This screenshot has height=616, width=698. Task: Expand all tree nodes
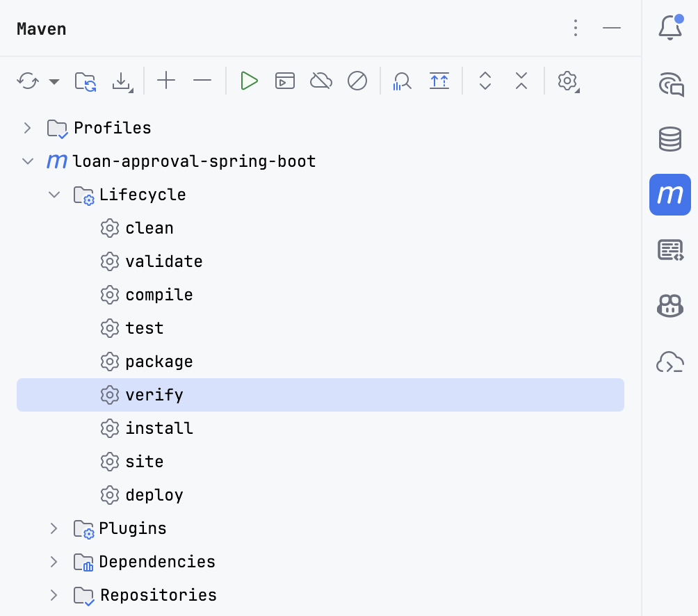pos(485,81)
